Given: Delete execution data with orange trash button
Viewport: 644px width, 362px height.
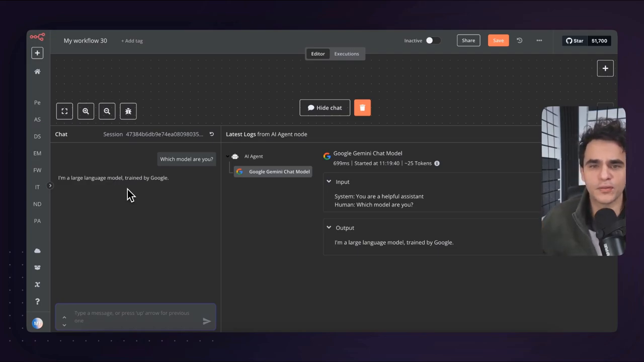Looking at the screenshot, I should pyautogui.click(x=362, y=108).
